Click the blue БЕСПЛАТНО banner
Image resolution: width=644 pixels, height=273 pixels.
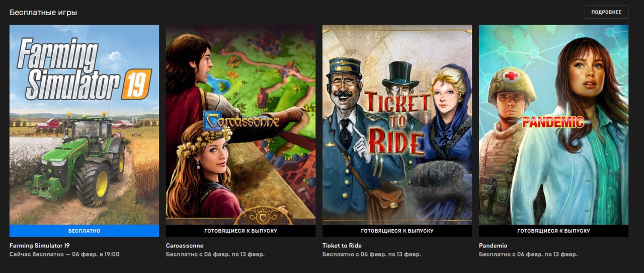point(84,231)
